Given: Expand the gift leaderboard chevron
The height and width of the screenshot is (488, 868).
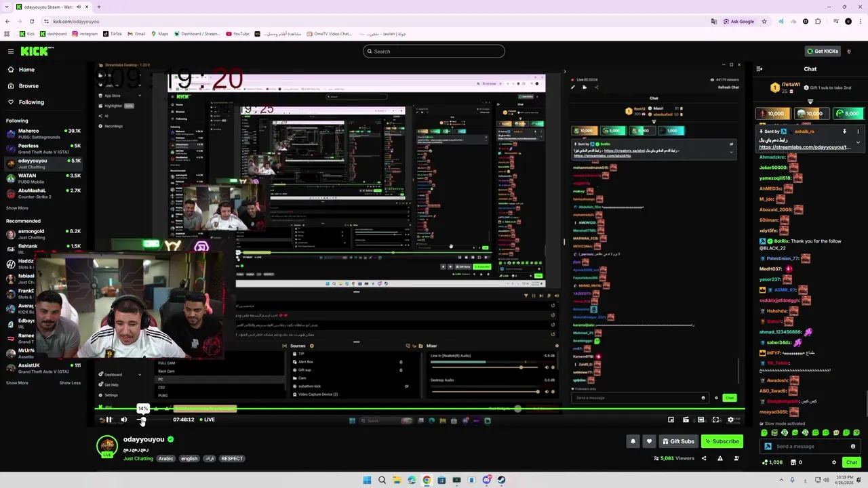Looking at the screenshot, I should tap(810, 102).
